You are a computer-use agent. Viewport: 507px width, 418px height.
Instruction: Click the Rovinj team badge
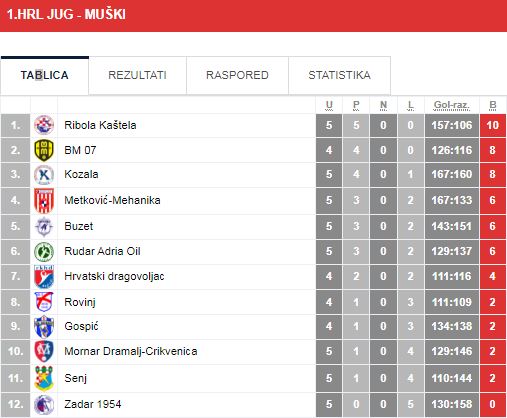(44, 302)
